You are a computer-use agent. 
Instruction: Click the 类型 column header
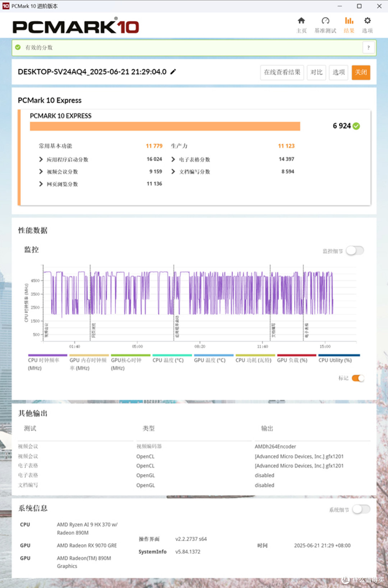click(149, 428)
